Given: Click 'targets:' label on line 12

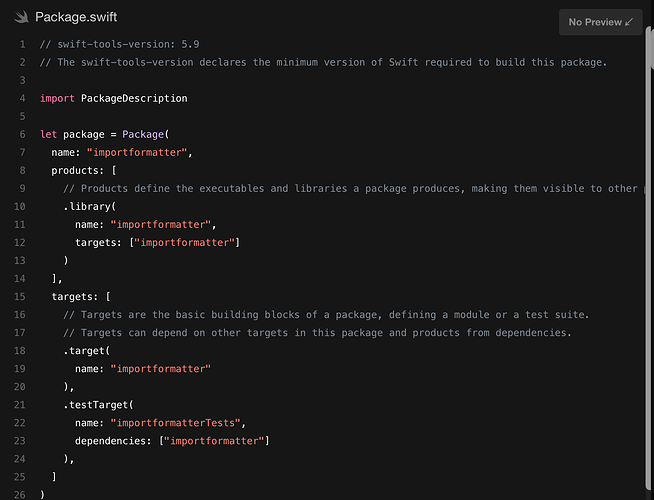Looking at the screenshot, I should click(x=98, y=243).
